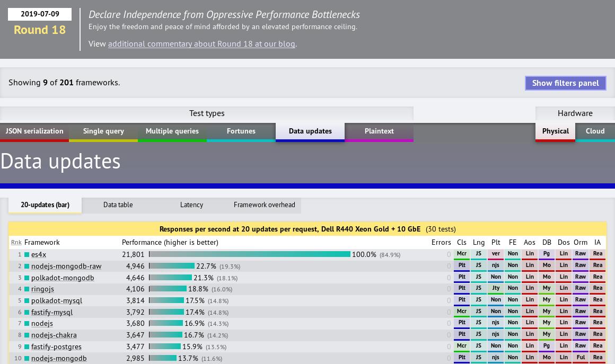The image size is (615, 364).
Task: Click the Plt classification tag in nodejs-mongodb-raw row
Action: pyautogui.click(x=462, y=265)
